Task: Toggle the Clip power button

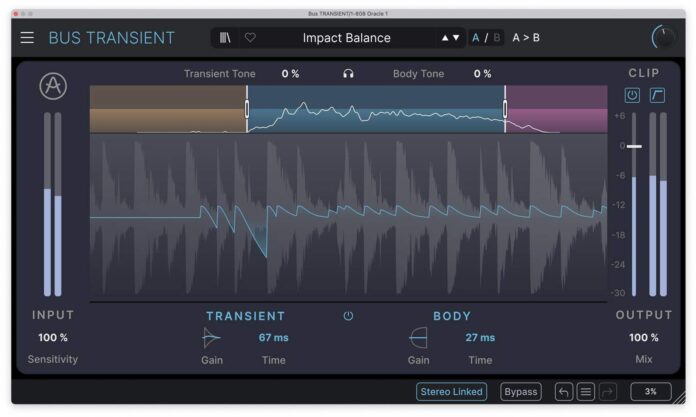Action: coord(632,96)
